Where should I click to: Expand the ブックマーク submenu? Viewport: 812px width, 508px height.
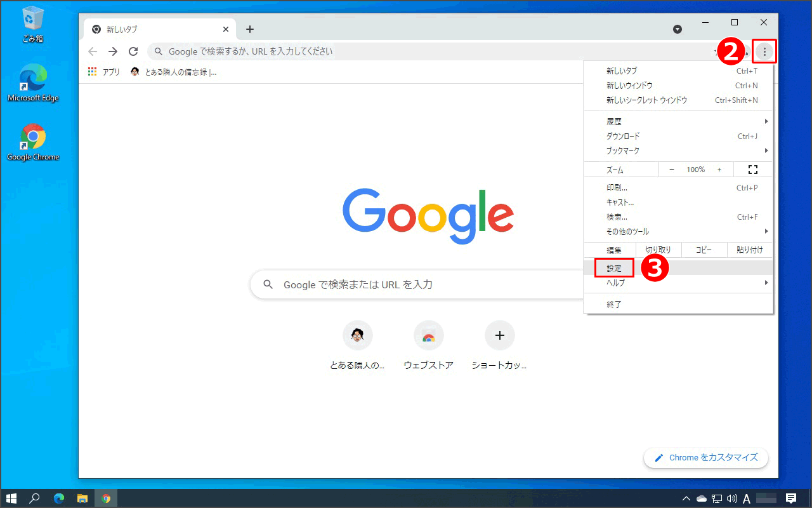point(678,151)
